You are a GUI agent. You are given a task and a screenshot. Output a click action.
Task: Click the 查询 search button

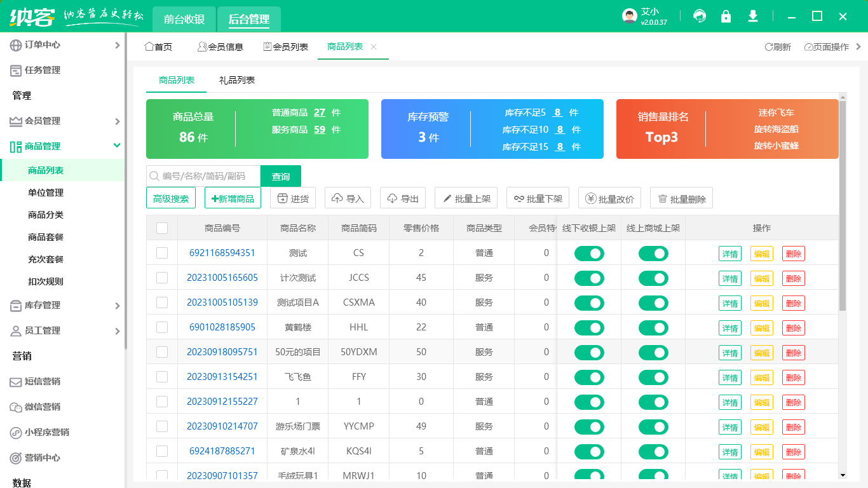(280, 175)
